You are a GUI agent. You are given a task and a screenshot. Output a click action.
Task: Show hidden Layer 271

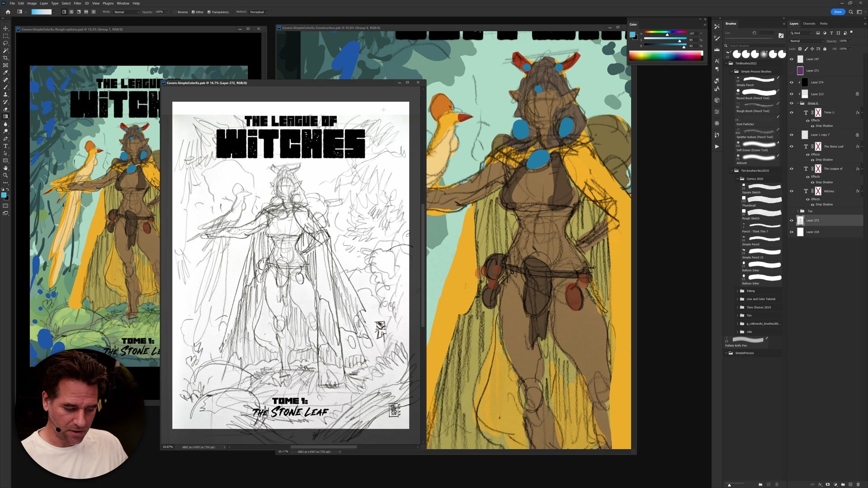point(791,70)
